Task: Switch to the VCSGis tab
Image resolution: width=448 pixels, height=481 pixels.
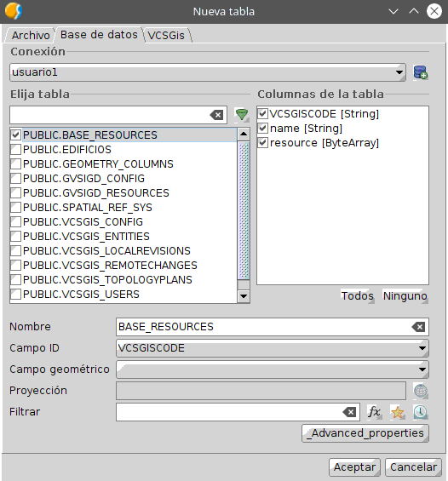Action: pyautogui.click(x=166, y=35)
